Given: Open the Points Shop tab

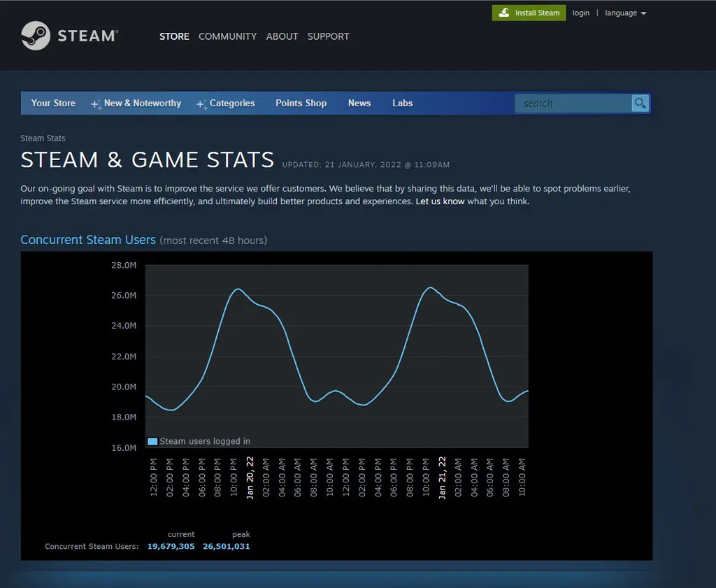Looking at the screenshot, I should point(301,103).
